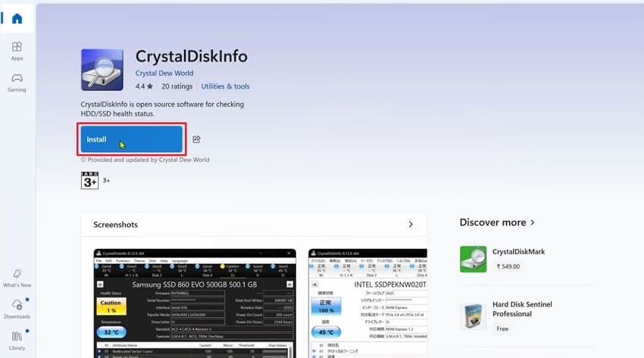Open the Library in sidebar
This screenshot has height=358, width=644.
17,341
